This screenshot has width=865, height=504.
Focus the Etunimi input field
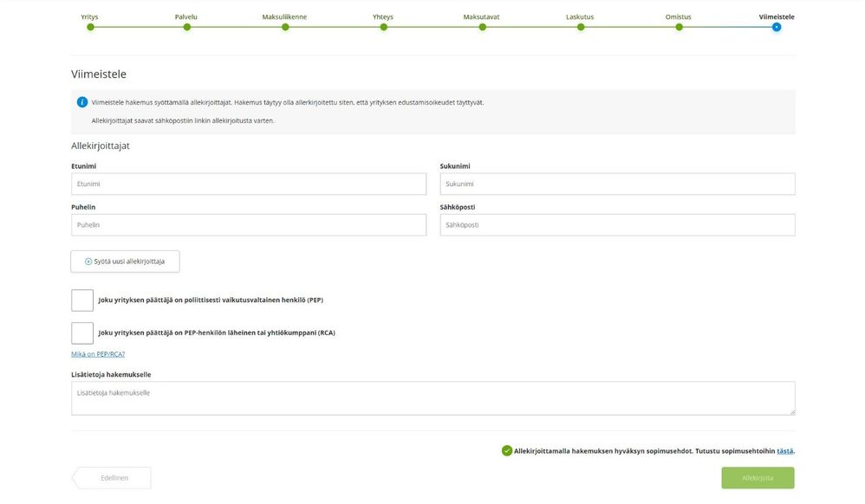(x=249, y=184)
